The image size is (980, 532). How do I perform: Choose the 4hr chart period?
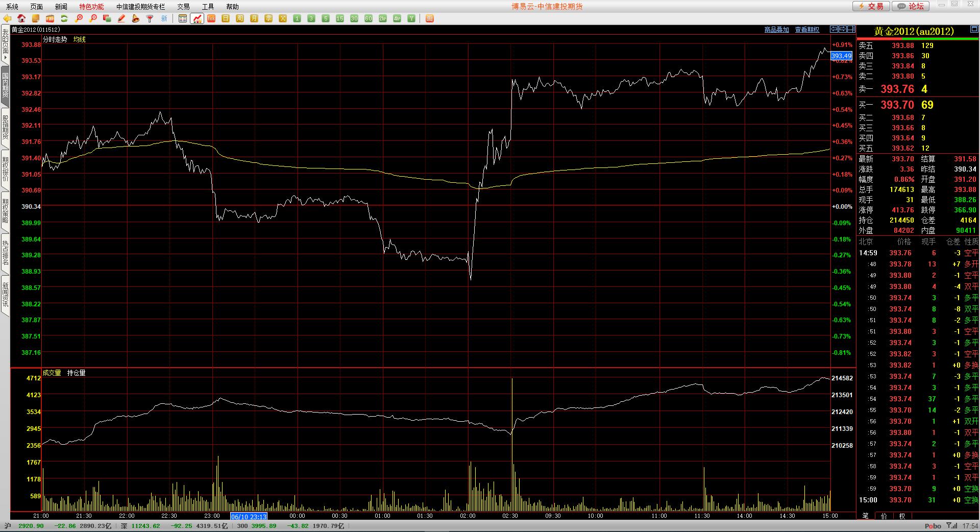point(397,18)
